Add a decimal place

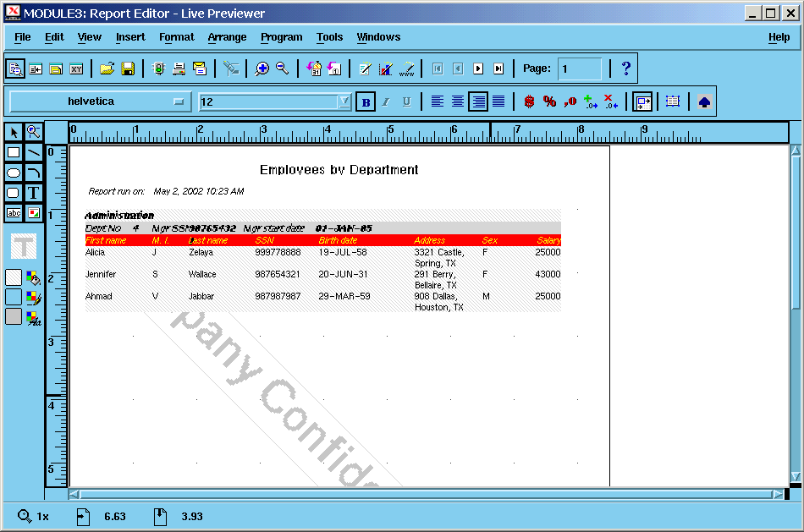point(591,101)
